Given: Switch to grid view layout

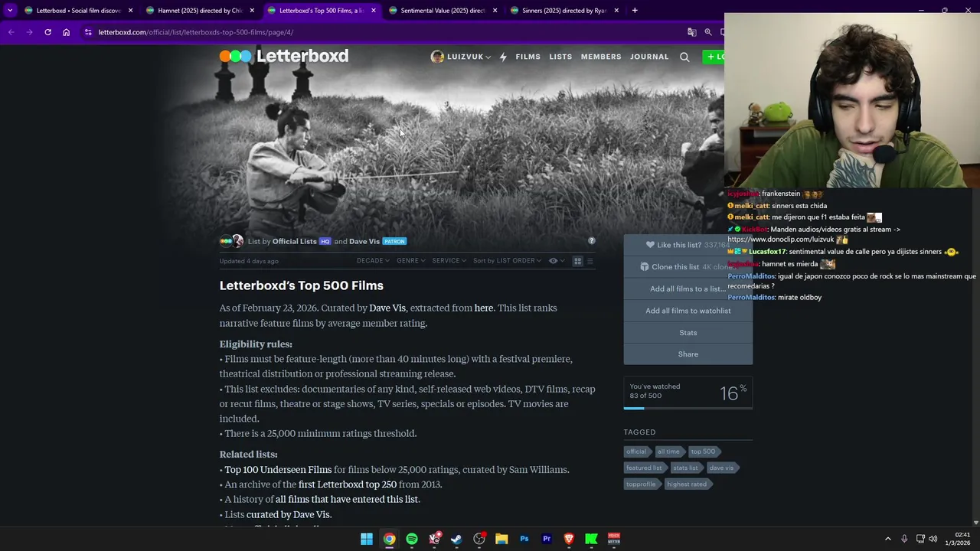Looking at the screenshot, I should coord(578,261).
